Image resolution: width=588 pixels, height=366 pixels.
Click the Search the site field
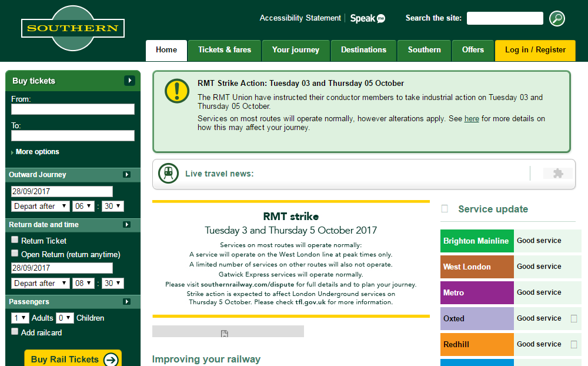pyautogui.click(x=505, y=18)
